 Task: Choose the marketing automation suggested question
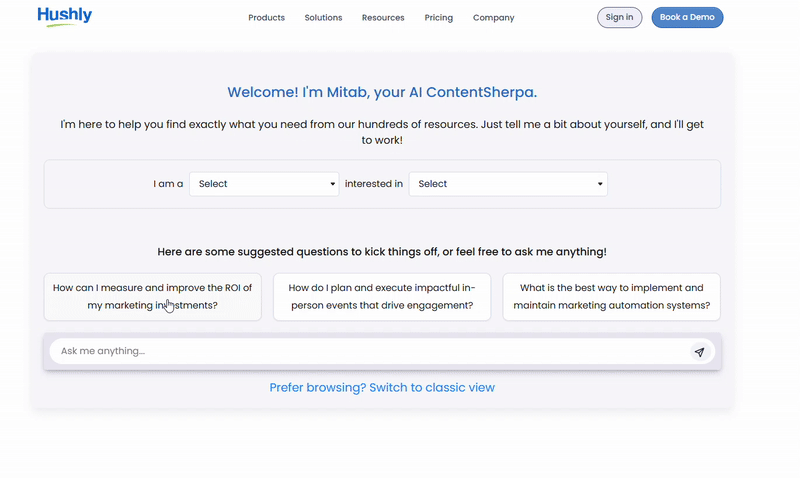[611, 296]
